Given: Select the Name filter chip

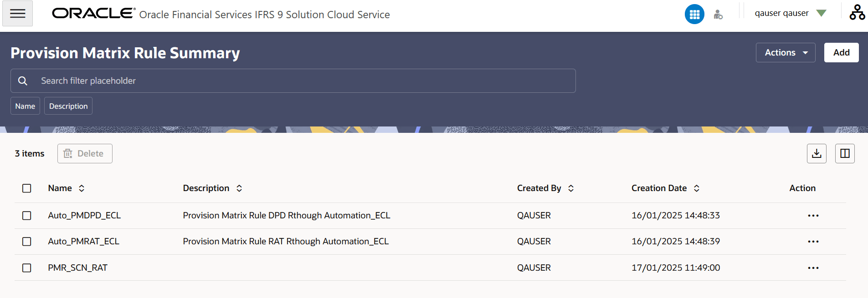Looking at the screenshot, I should (x=25, y=106).
